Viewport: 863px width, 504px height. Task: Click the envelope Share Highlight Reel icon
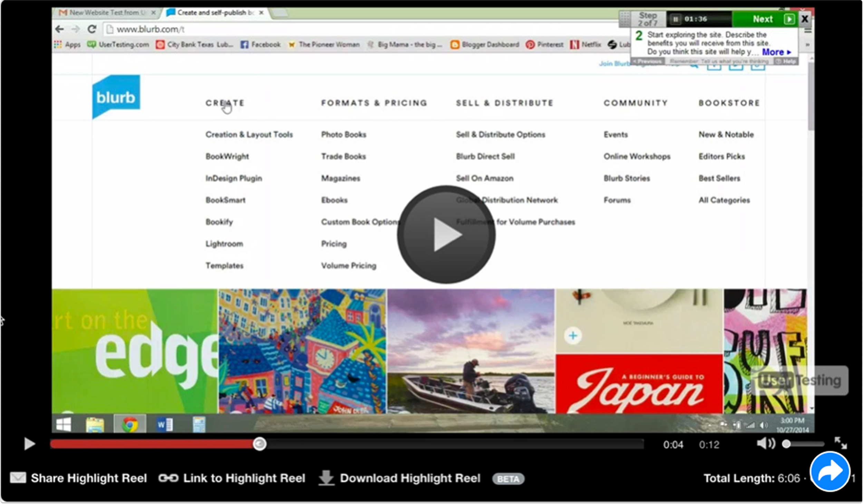tap(18, 478)
